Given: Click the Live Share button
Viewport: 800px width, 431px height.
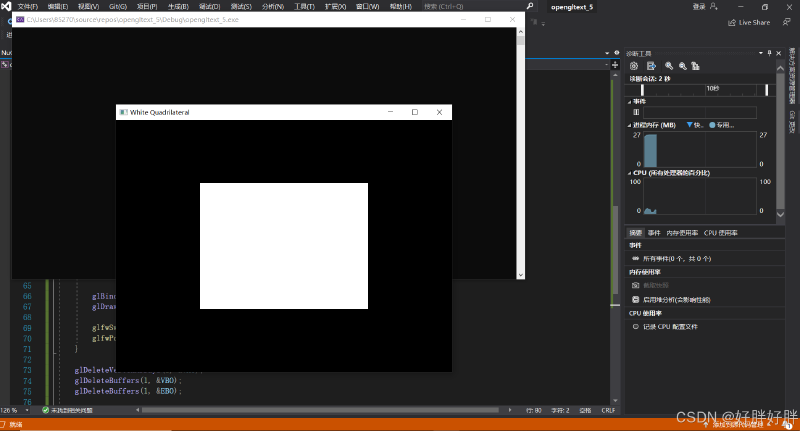Looking at the screenshot, I should click(749, 22).
